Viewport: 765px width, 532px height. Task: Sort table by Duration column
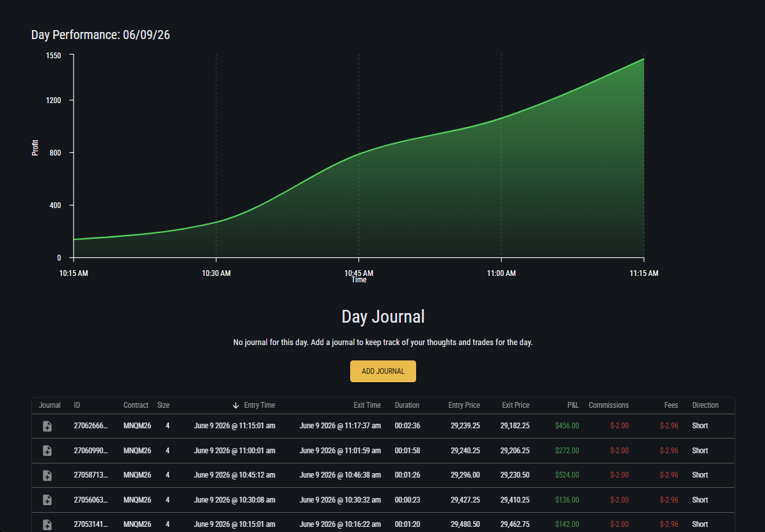[x=407, y=405]
